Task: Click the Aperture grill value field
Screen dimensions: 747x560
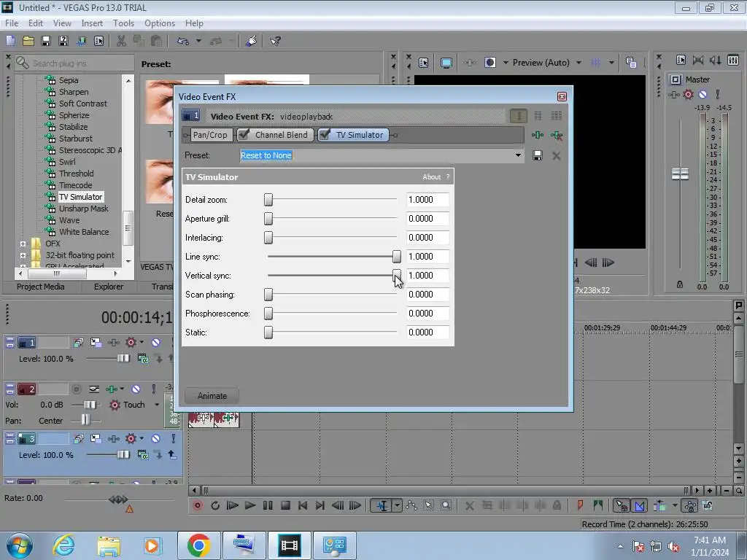Action: (x=427, y=219)
